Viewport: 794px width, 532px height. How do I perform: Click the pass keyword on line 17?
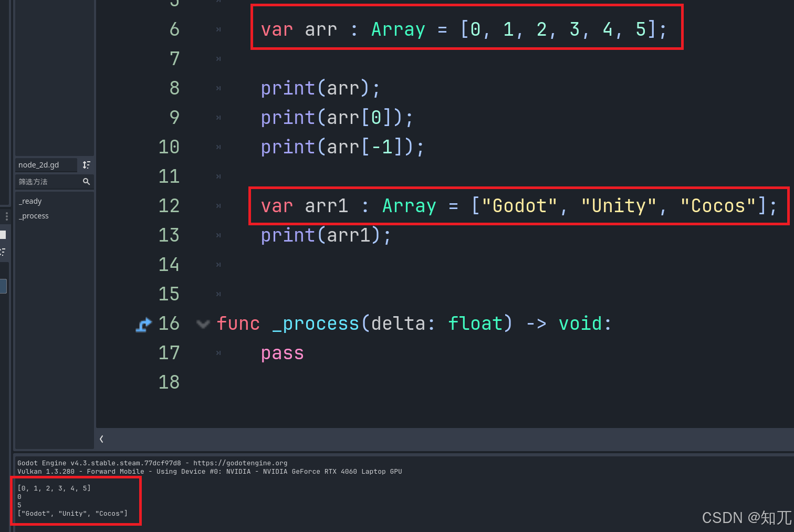282,352
